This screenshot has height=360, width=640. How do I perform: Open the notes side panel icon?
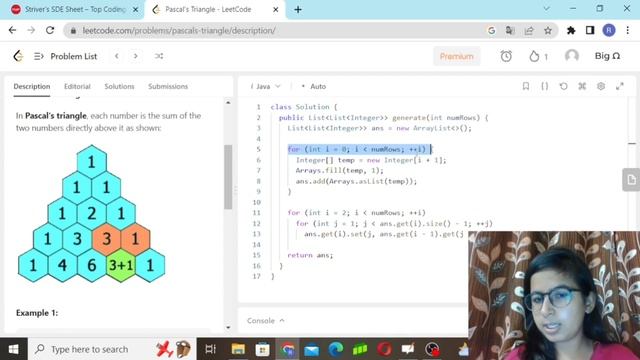[x=631, y=180]
